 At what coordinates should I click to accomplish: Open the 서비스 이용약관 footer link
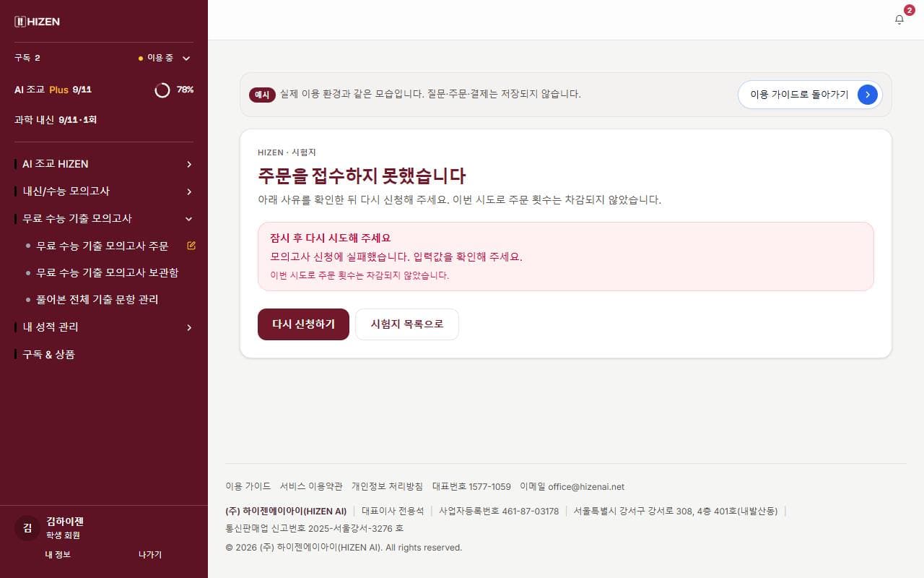[x=311, y=486]
